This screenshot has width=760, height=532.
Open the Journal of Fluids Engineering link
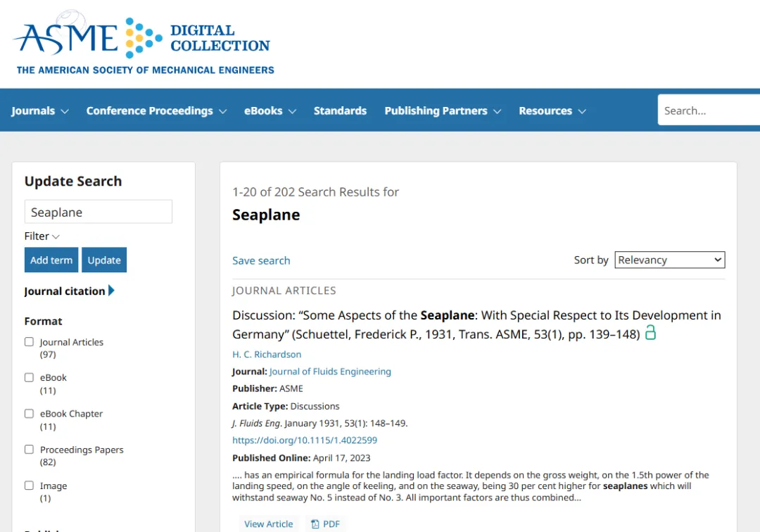click(x=330, y=372)
